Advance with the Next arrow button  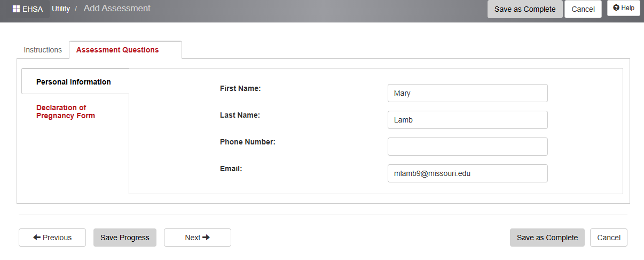tap(197, 238)
